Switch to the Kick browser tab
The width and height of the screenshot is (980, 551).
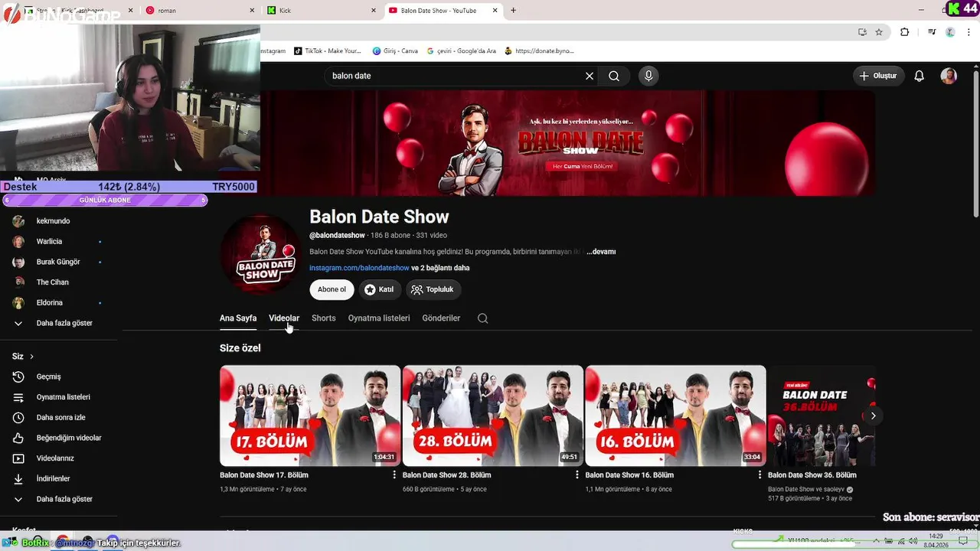[x=322, y=11]
